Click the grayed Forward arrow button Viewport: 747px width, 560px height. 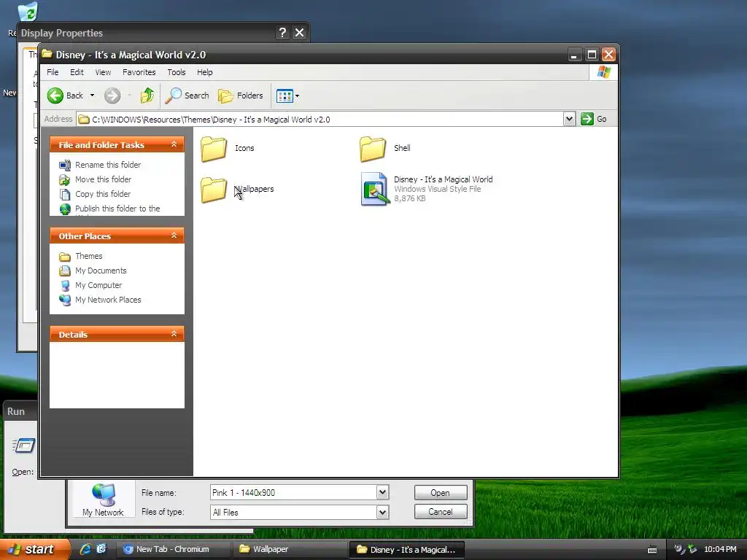click(112, 96)
